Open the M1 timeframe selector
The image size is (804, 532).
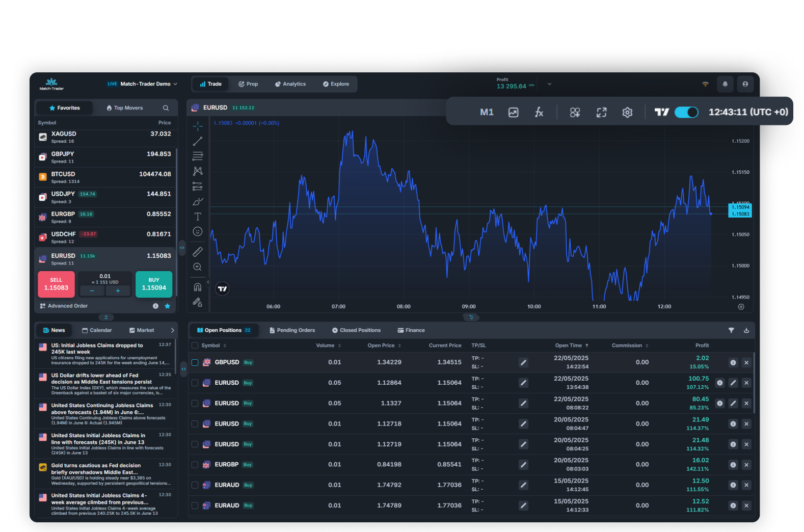pos(487,112)
